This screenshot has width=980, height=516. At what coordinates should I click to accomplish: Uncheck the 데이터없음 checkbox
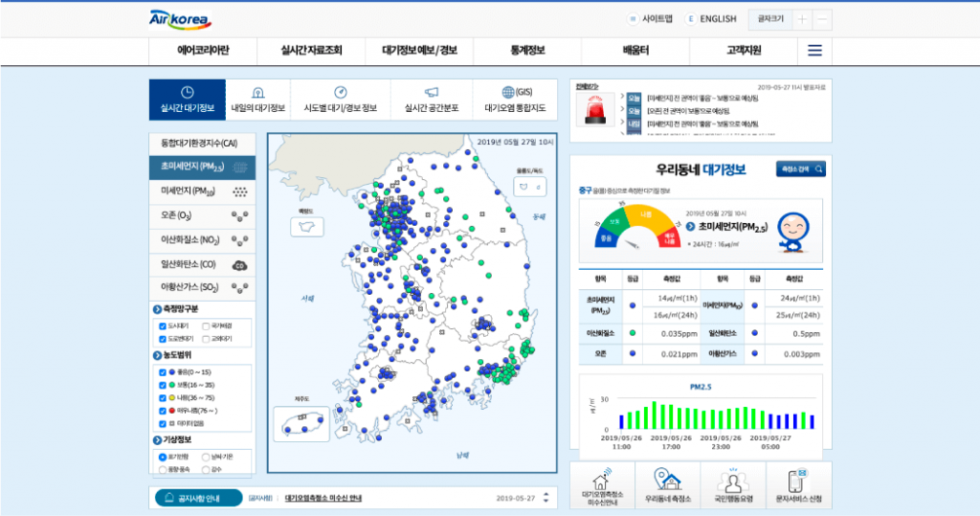(163, 423)
